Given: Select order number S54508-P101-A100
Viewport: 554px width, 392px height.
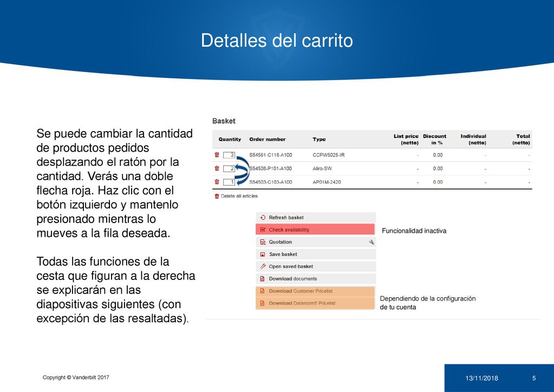Looking at the screenshot, I should (x=271, y=168).
